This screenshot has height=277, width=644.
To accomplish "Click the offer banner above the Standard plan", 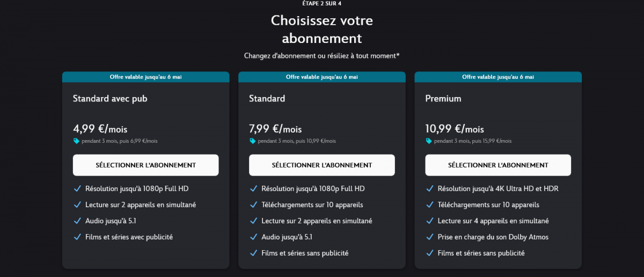I will pos(321,77).
